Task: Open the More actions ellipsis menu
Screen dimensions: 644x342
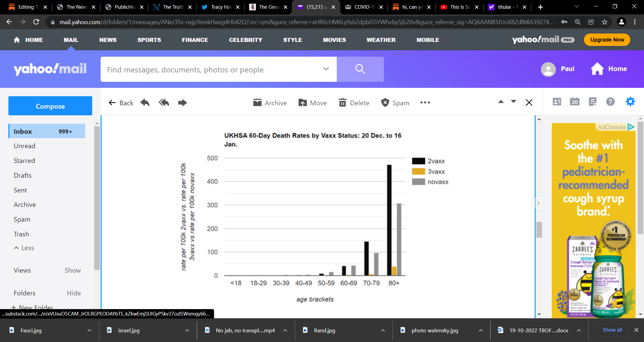Action: [425, 103]
